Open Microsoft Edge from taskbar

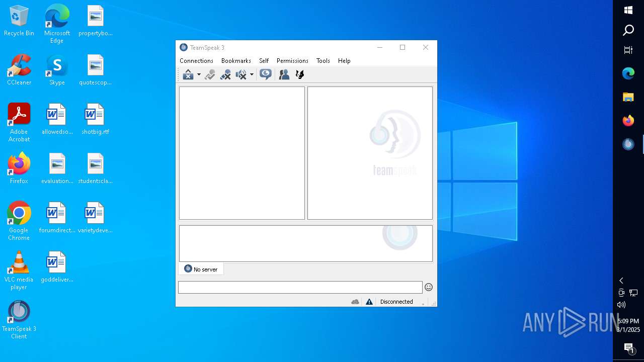pos(628,73)
